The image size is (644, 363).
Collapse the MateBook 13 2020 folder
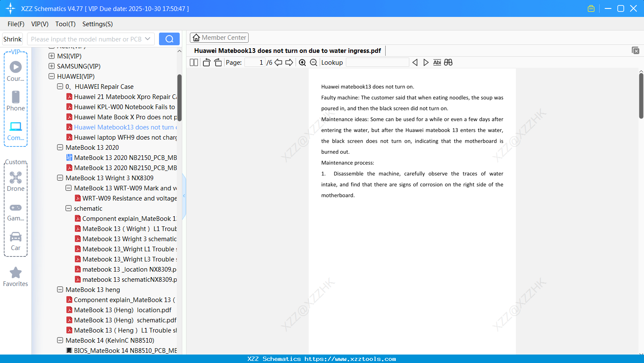(x=60, y=147)
